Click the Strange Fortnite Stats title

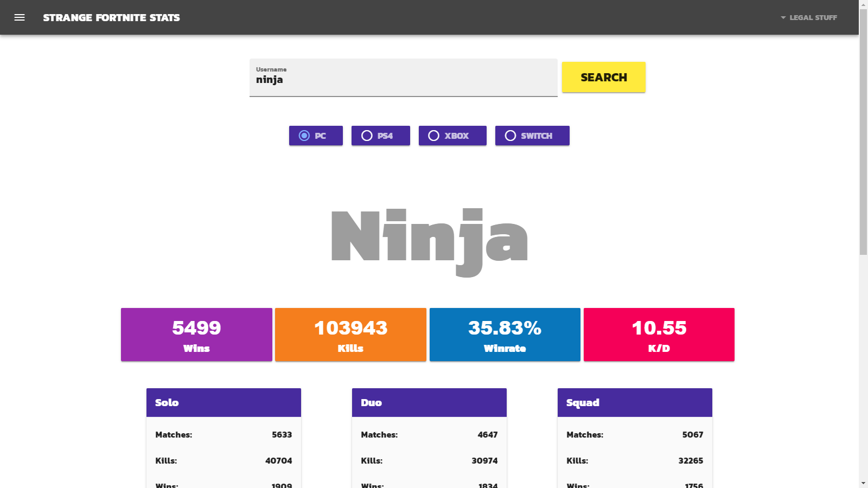pyautogui.click(x=111, y=17)
